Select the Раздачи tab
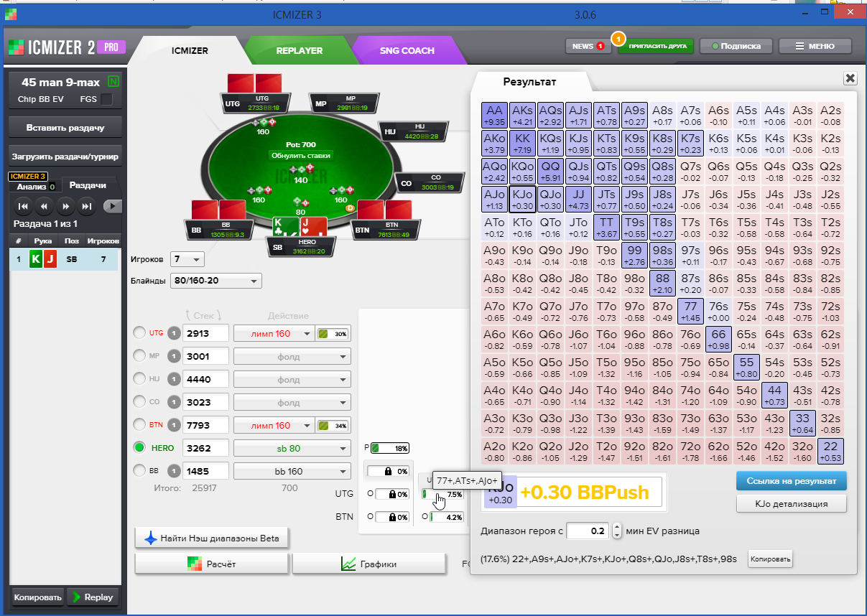Screen dimensions: 867x616 [88, 185]
